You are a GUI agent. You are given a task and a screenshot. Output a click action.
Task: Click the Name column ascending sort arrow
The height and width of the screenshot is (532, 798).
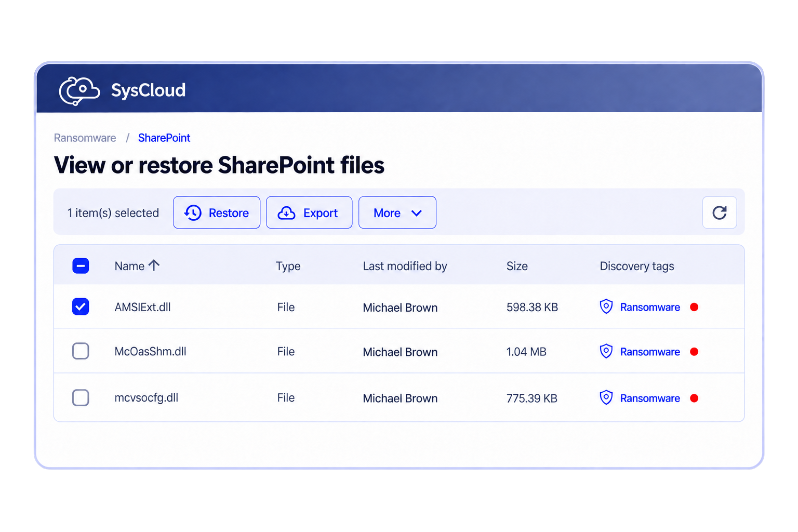click(x=154, y=265)
